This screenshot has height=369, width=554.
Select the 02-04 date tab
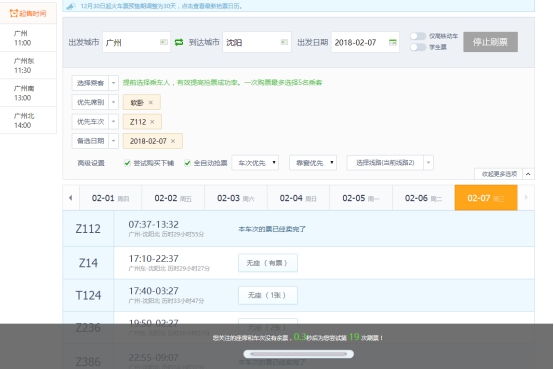[x=298, y=198]
